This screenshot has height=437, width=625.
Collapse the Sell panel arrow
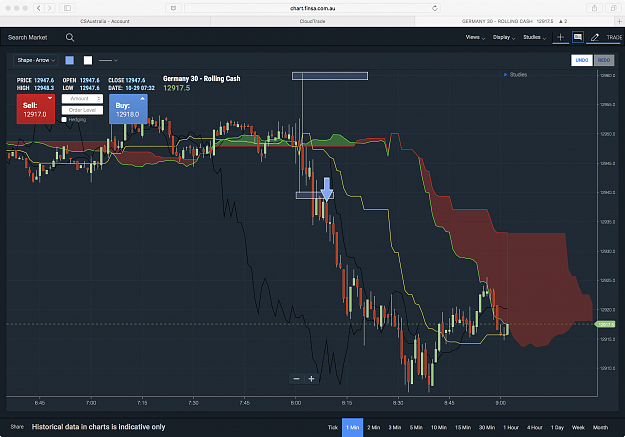(50, 98)
